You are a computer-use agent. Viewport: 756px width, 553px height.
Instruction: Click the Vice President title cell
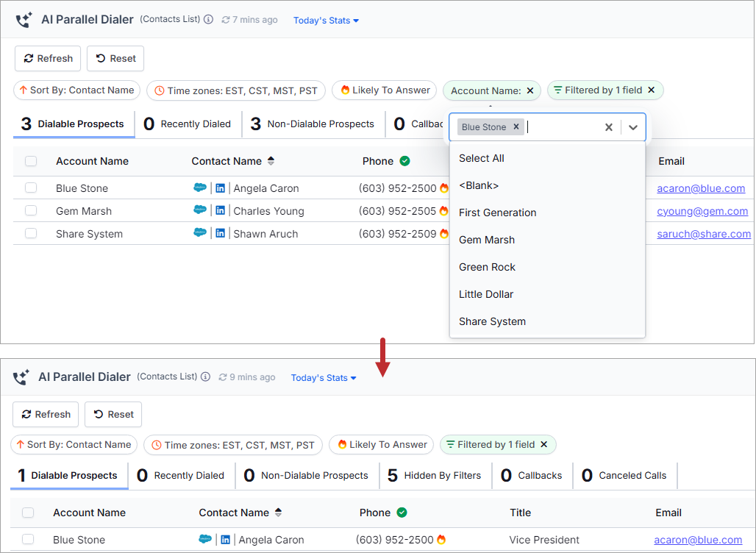544,540
